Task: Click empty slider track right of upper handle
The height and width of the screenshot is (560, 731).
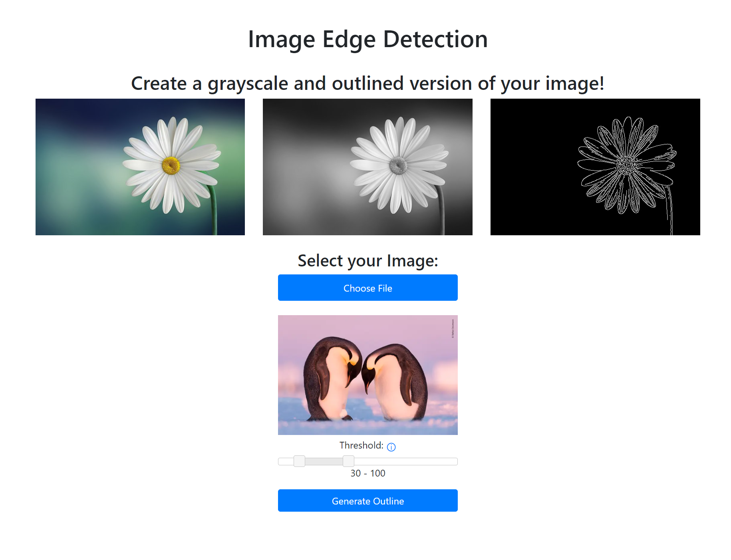Action: pos(406,461)
